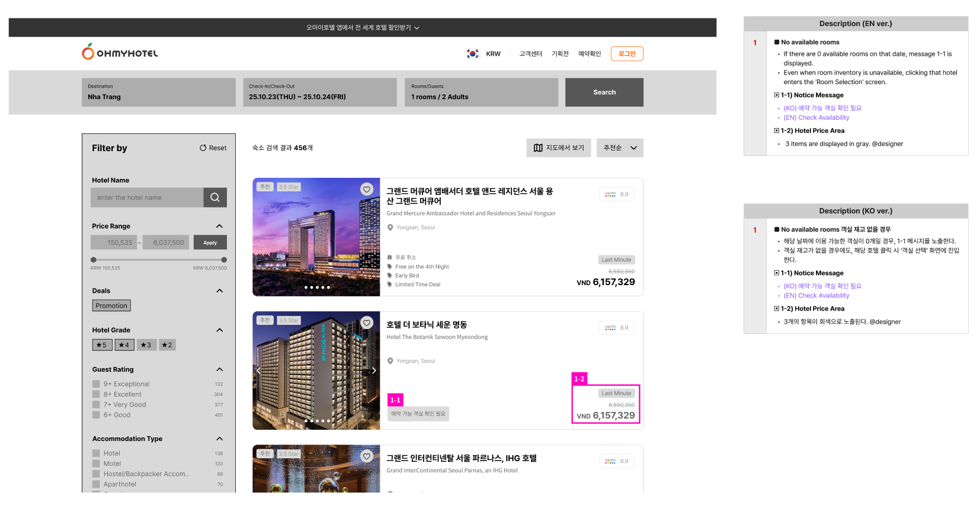Screen dimensions: 980x521
Task: Click location pin for Hotel The Botanik
Action: click(390, 361)
